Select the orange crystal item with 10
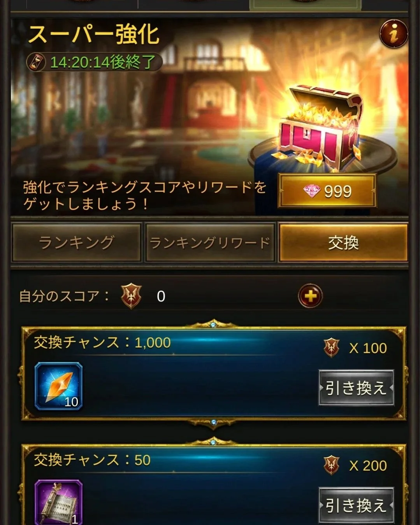Image resolution: width=420 pixels, height=525 pixels. (x=59, y=386)
